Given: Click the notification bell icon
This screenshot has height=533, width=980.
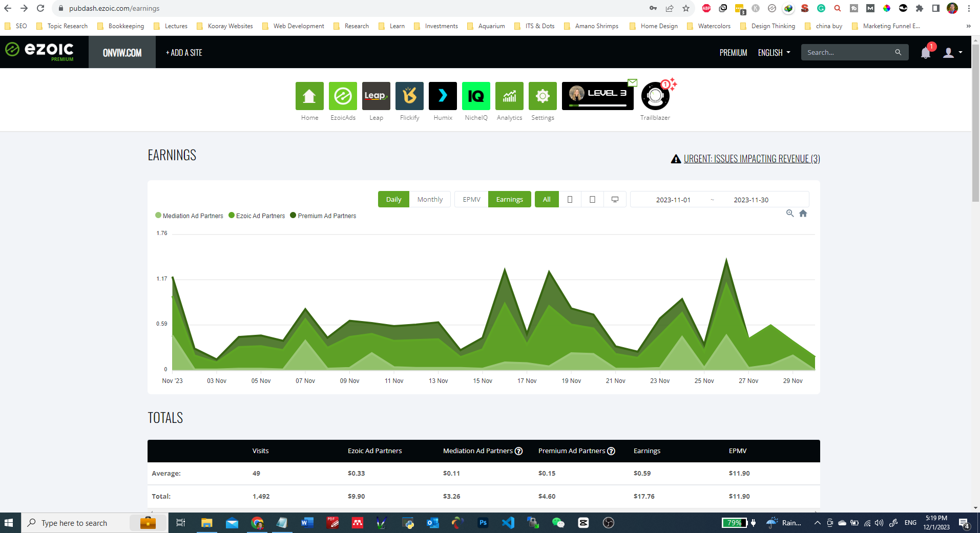Looking at the screenshot, I should 926,52.
